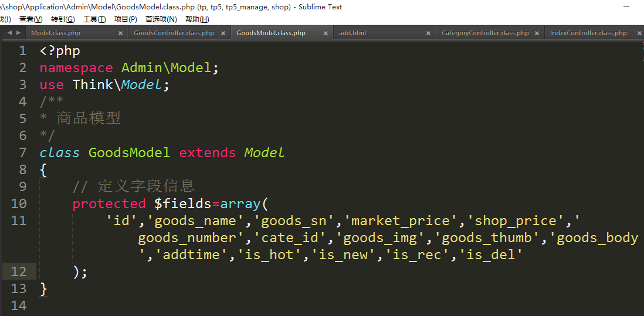
Task: Open the 项目(P) menu
Action: (126, 19)
